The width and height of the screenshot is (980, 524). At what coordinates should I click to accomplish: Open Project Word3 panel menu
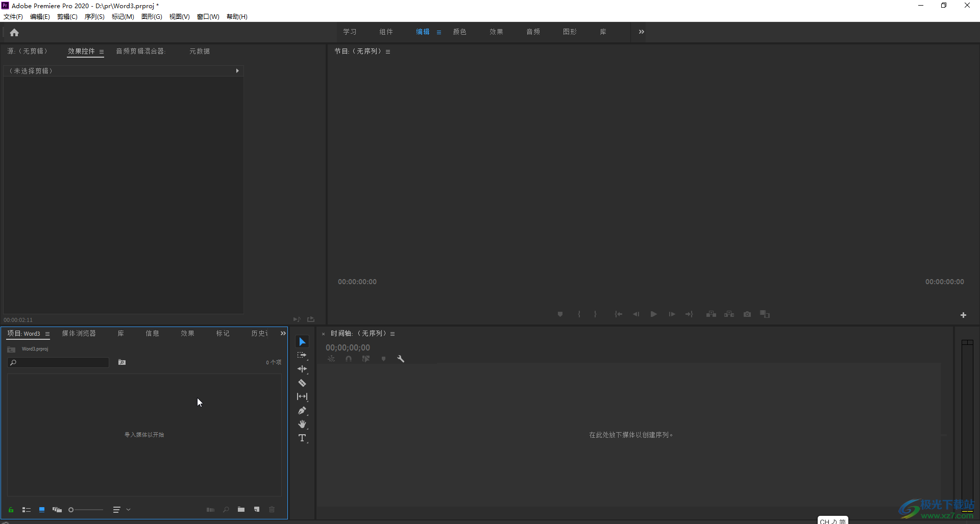click(x=47, y=334)
